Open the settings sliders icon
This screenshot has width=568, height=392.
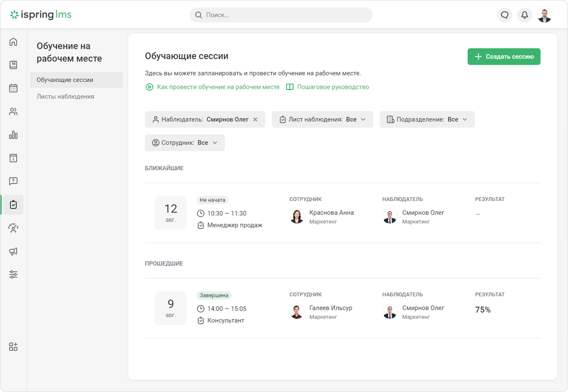(x=13, y=274)
